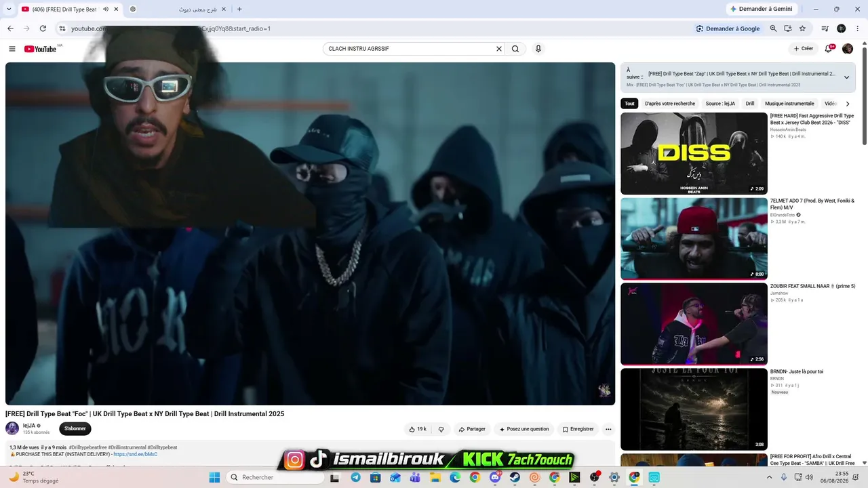Run search with the magnifier button
The width and height of the screenshot is (868, 488).
(515, 49)
